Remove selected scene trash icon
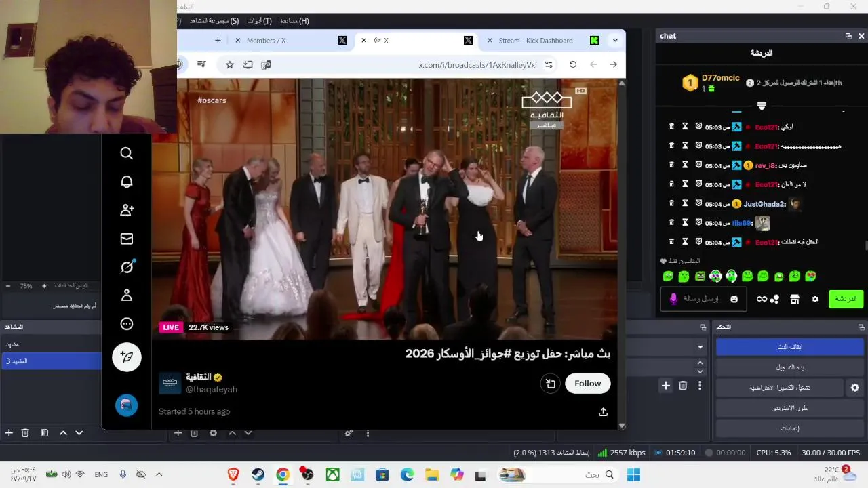868x488 pixels. (25, 433)
